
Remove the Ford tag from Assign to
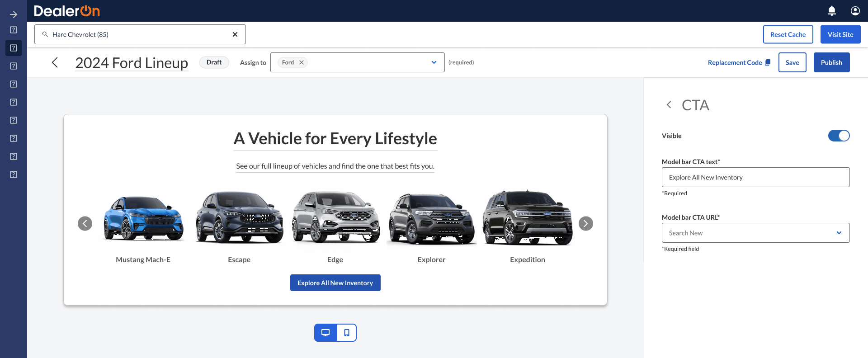(302, 62)
